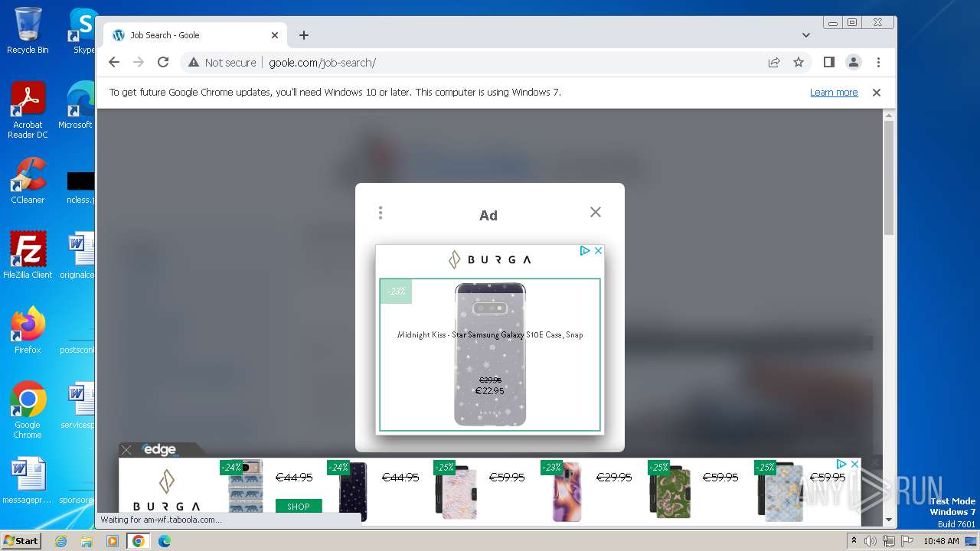The image size is (980, 551).
Task: Switch to Chrome taskbar button
Action: [139, 541]
